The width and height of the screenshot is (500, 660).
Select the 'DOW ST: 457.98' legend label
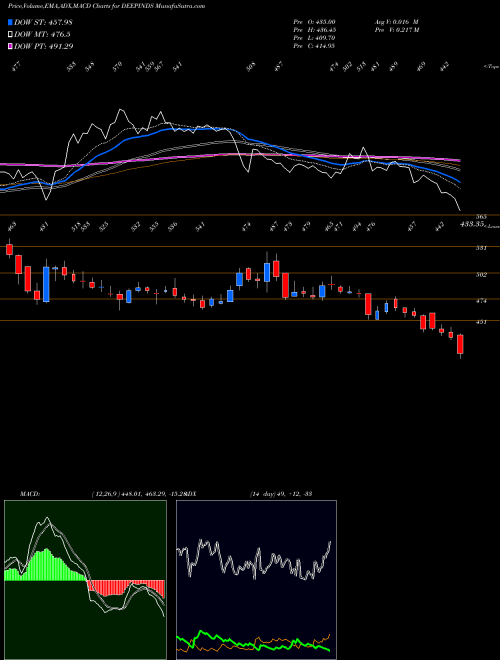click(43, 22)
